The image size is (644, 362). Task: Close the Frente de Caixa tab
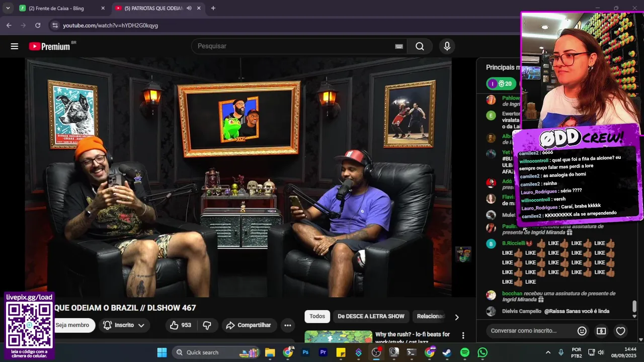103,8
